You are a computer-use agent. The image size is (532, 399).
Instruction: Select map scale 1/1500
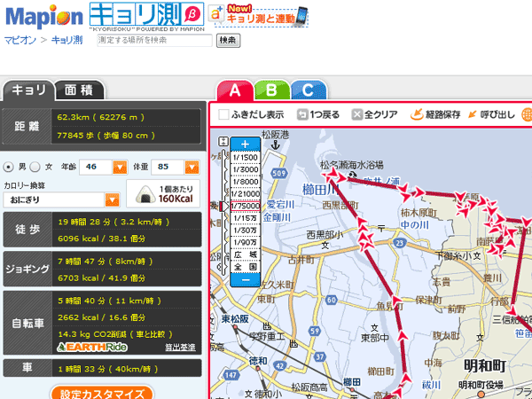coord(246,158)
